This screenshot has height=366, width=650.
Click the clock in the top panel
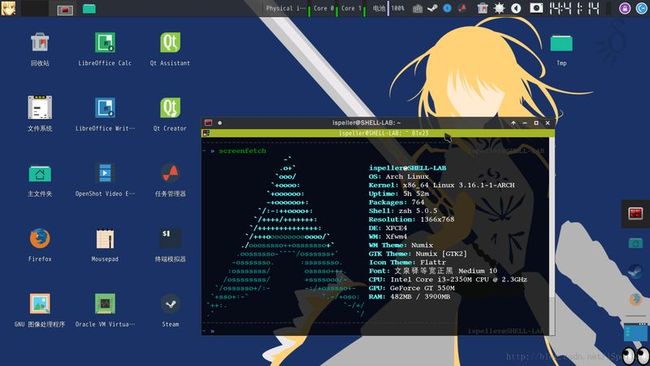tap(575, 8)
